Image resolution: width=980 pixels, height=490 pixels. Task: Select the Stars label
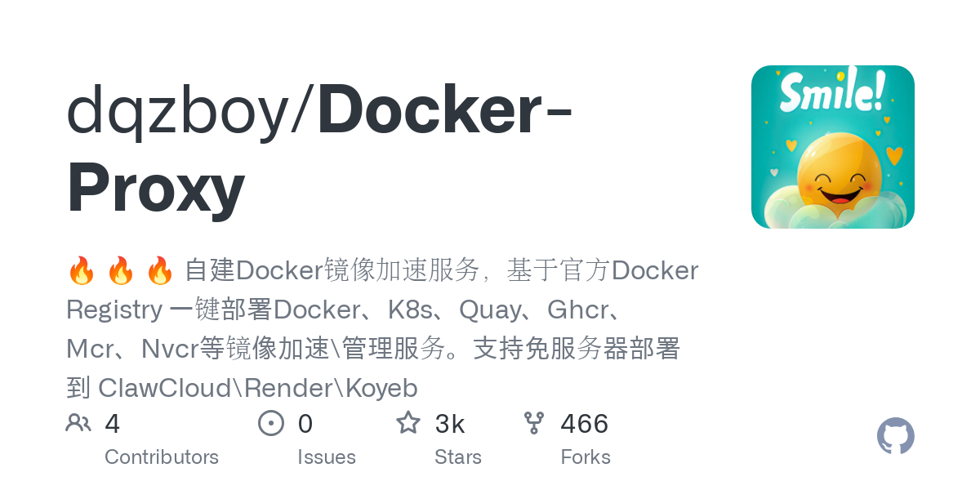point(458,457)
